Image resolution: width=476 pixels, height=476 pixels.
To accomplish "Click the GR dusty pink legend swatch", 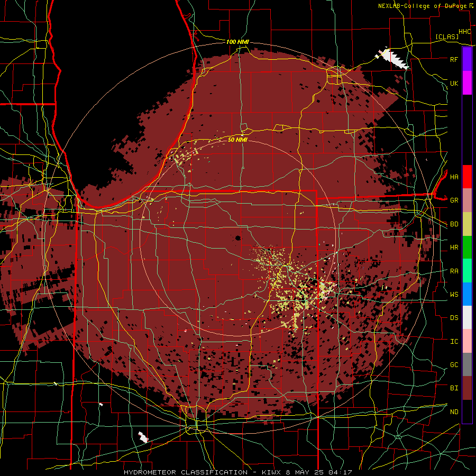I will click(x=467, y=200).
